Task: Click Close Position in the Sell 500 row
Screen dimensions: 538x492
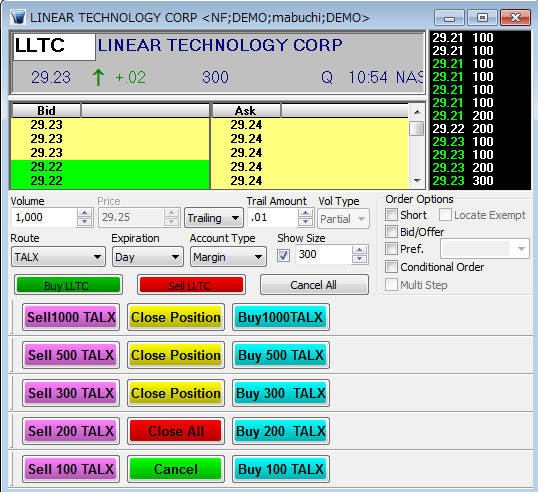Action: pos(176,355)
